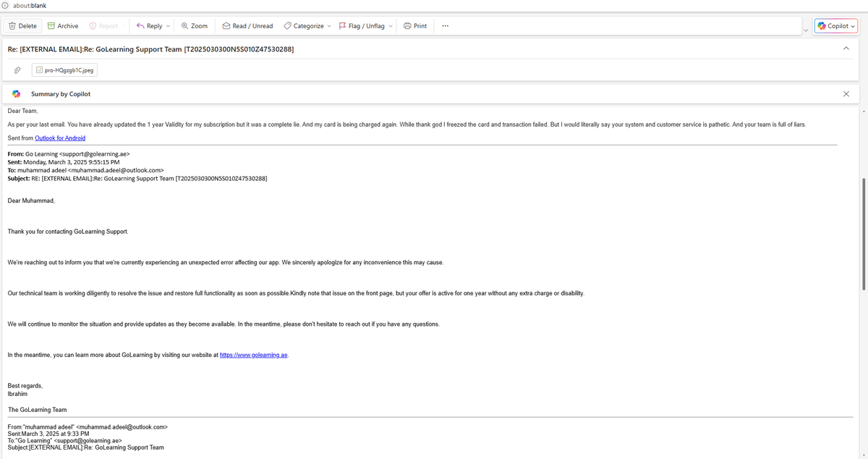The width and height of the screenshot is (868, 459).
Task: Click the 'Best regards,' text
Action: coord(25,386)
